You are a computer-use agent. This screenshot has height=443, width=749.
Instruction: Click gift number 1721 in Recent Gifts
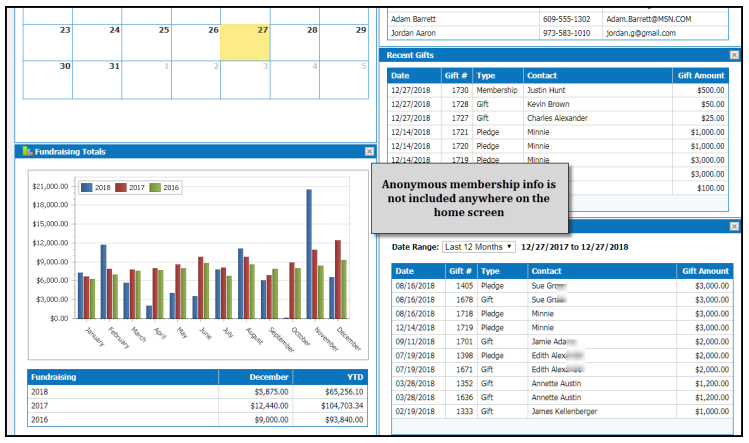[x=460, y=132]
